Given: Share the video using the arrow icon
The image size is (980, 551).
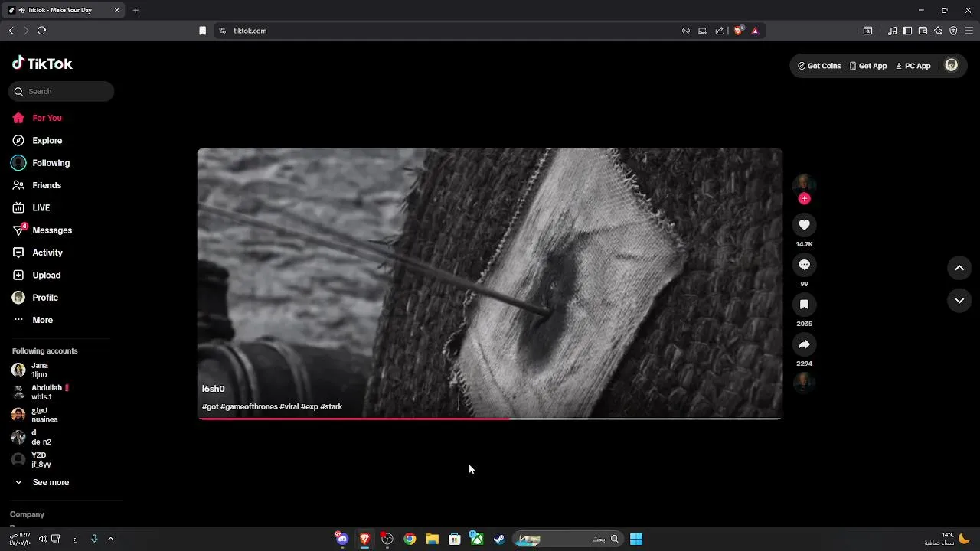Looking at the screenshot, I should click(804, 344).
